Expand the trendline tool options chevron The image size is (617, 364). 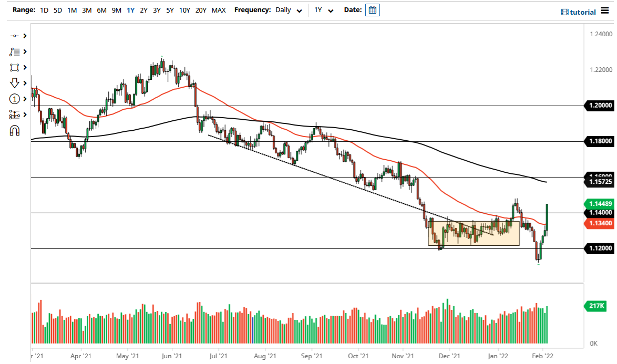(24, 36)
